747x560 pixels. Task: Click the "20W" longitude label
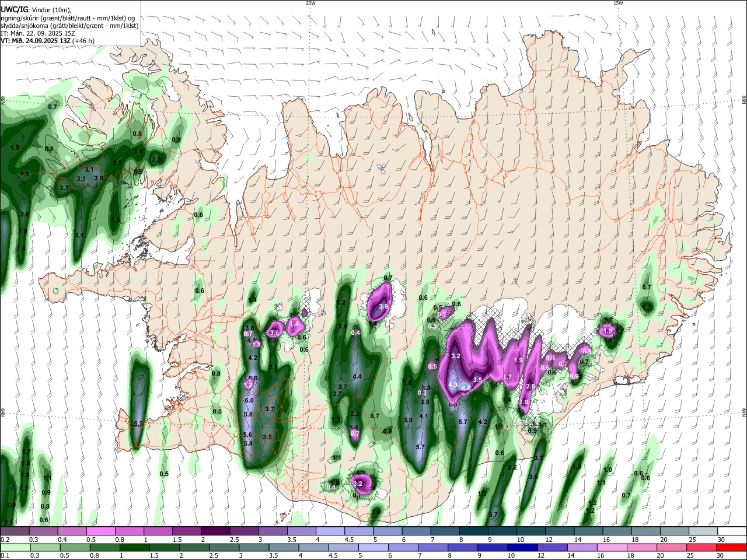pos(310,3)
